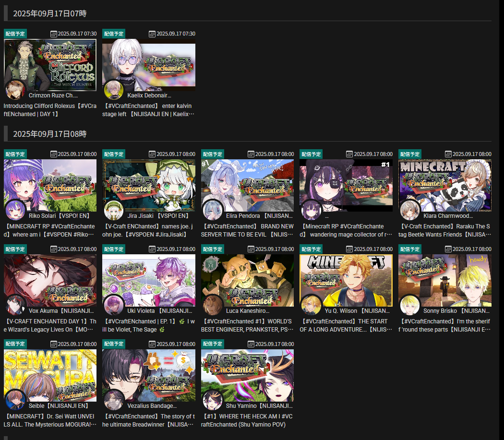Open Shu Yamino's stream thumbnail
This screenshot has width=504, height=440.
click(x=247, y=375)
